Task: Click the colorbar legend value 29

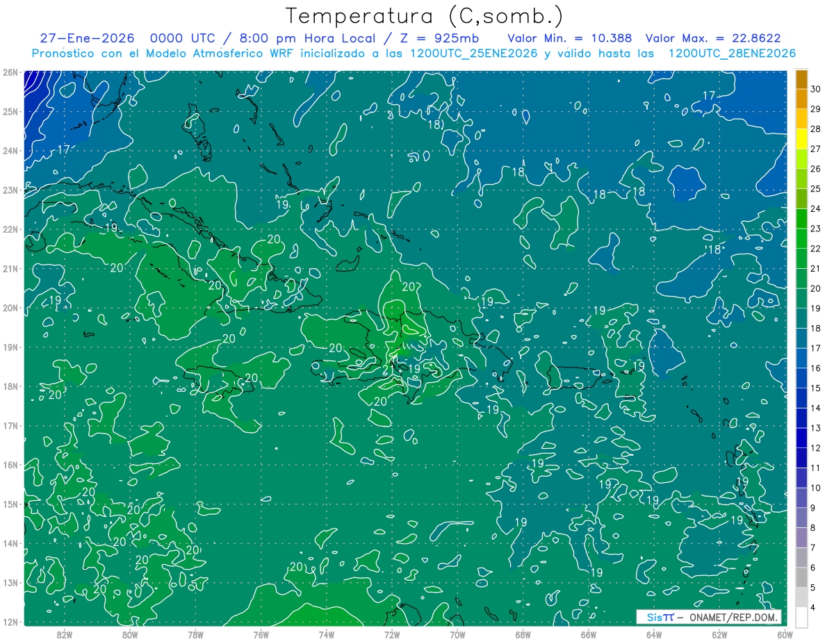Action: 816,109
